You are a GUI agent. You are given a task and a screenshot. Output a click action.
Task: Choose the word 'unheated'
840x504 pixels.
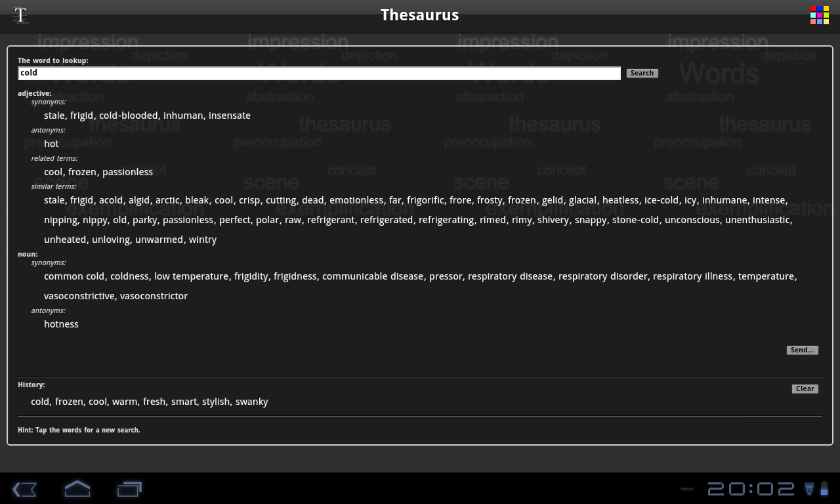[x=65, y=240]
